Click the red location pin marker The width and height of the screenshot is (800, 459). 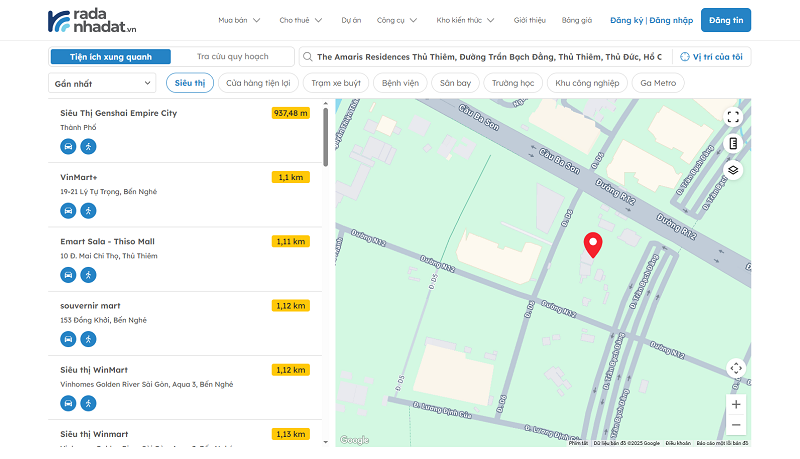pos(593,245)
